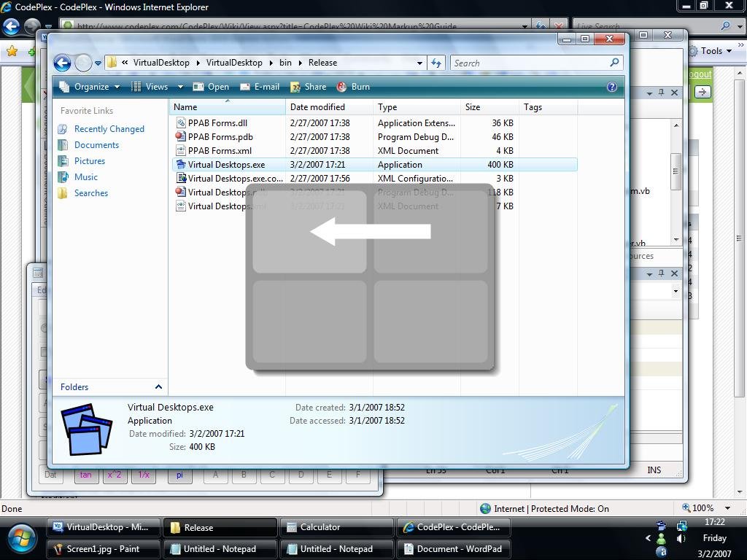Select the PPAB Forms.dll file

(x=217, y=123)
